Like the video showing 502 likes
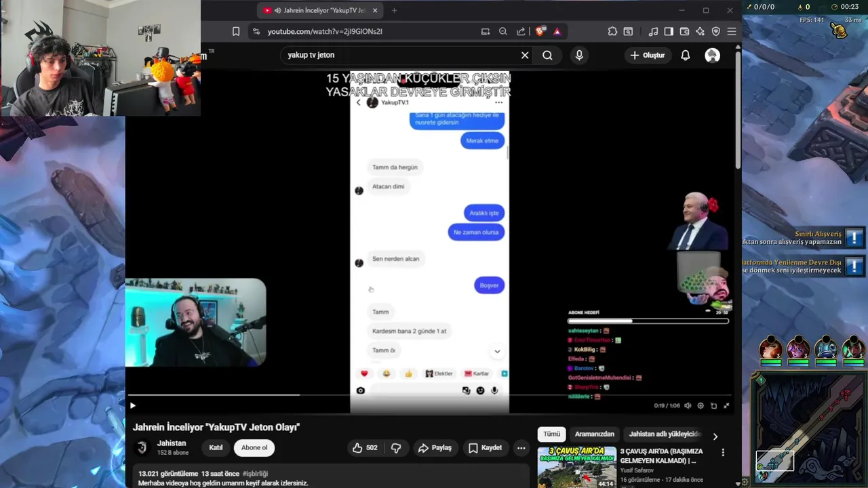This screenshot has width=868, height=488. [x=365, y=447]
